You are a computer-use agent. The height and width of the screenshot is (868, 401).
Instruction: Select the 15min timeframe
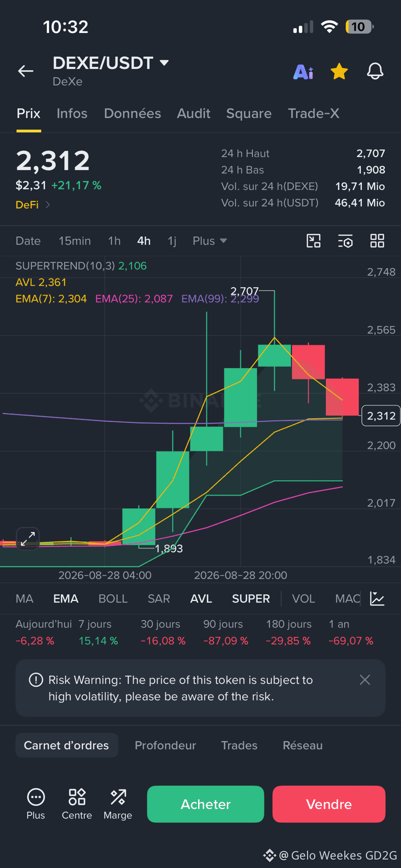point(75,241)
